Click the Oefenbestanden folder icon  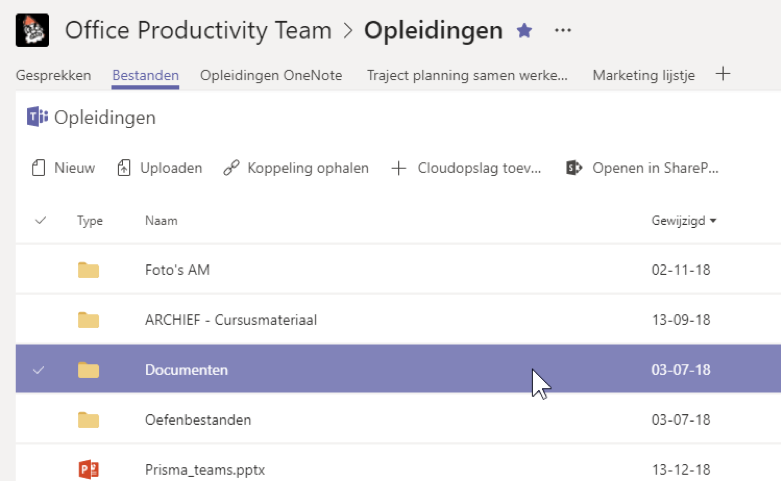pyautogui.click(x=89, y=420)
